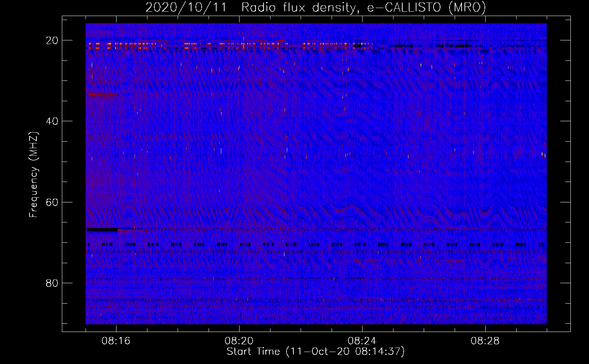The height and width of the screenshot is (364, 589).
Task: Click the "Start Time (11-Oct-20 08:14:37)" label
Action: coord(316,351)
